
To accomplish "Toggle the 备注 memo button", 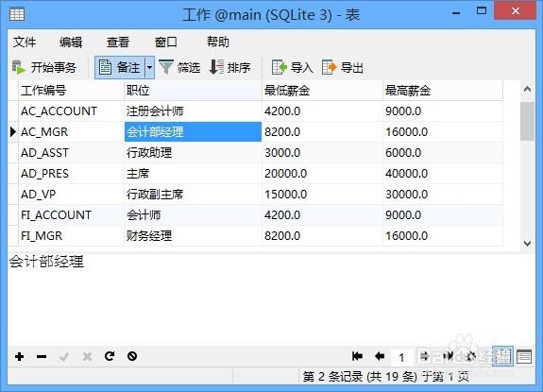I will [120, 67].
